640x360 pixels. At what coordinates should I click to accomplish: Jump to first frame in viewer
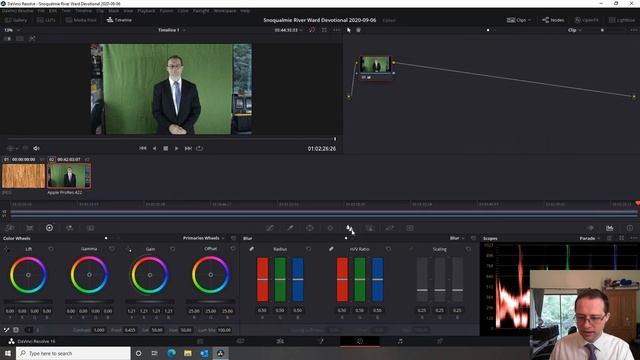142,148
